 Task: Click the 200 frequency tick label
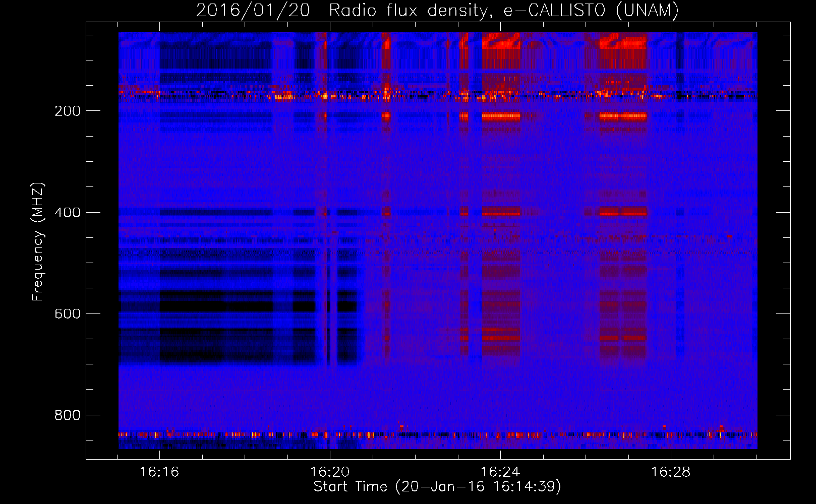(68, 111)
